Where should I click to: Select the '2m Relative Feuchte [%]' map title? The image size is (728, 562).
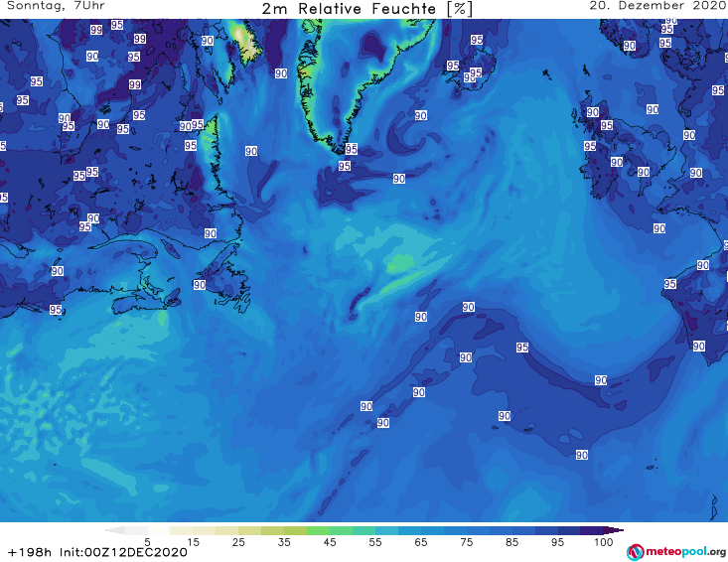pyautogui.click(x=367, y=9)
